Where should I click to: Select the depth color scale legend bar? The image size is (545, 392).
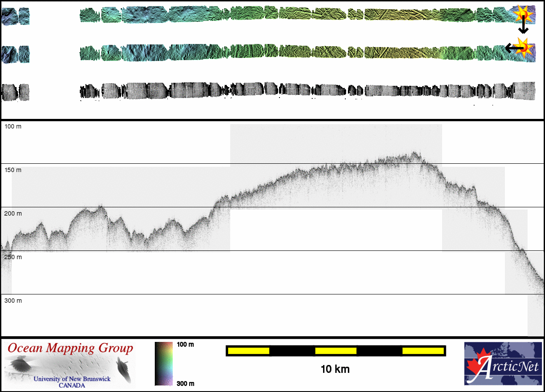pyautogui.click(x=163, y=364)
